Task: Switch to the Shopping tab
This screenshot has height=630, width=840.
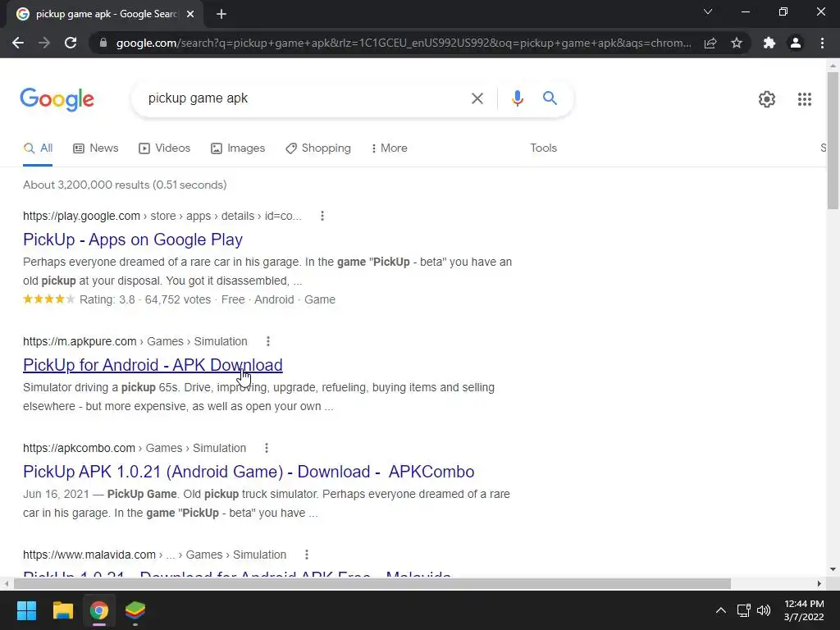Action: pyautogui.click(x=317, y=148)
